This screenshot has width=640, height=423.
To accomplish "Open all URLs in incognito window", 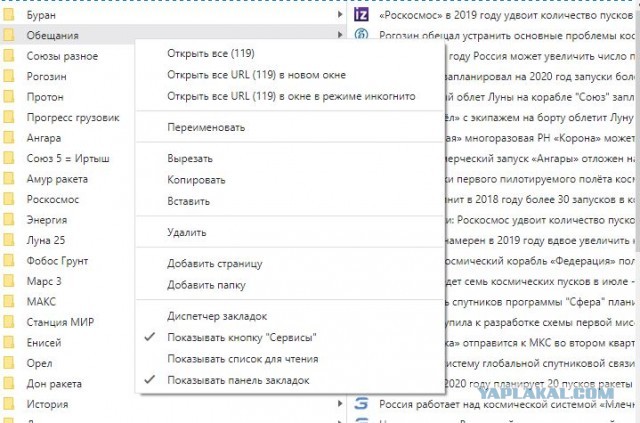I will [x=291, y=96].
